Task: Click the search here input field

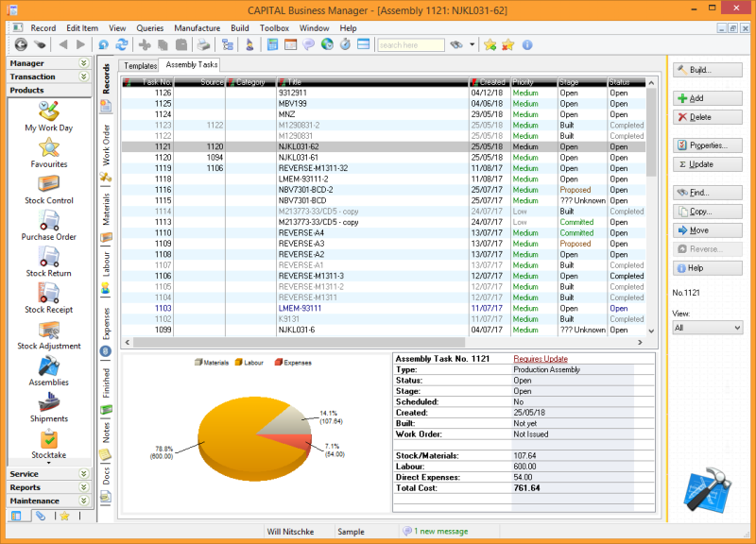Action: click(x=411, y=44)
